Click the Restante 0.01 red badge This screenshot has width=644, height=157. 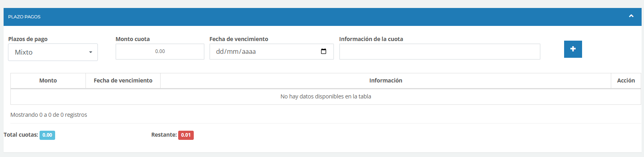tap(186, 135)
